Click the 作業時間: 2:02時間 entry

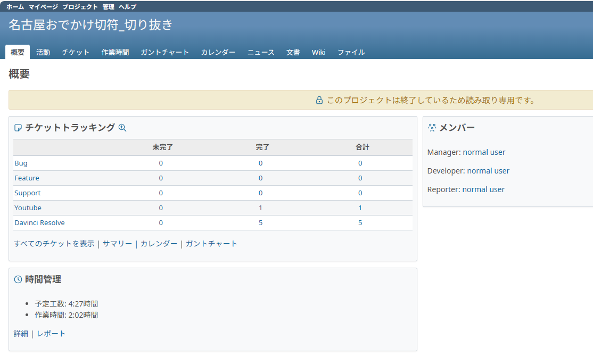(67, 315)
